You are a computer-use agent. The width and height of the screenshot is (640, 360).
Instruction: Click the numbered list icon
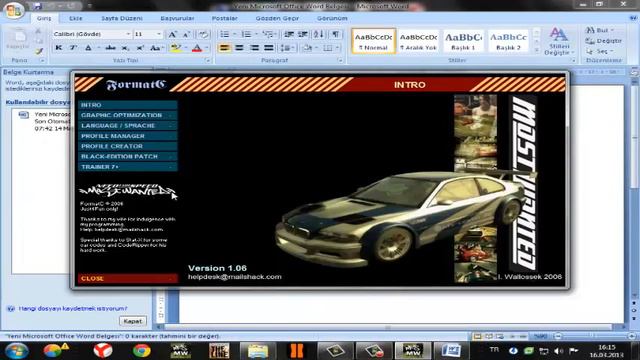[x=246, y=34]
